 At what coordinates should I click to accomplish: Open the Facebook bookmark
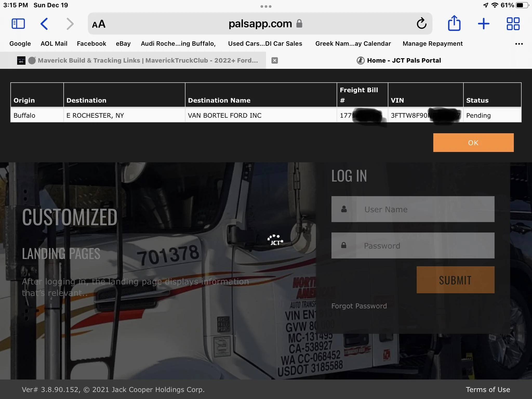[x=91, y=44]
